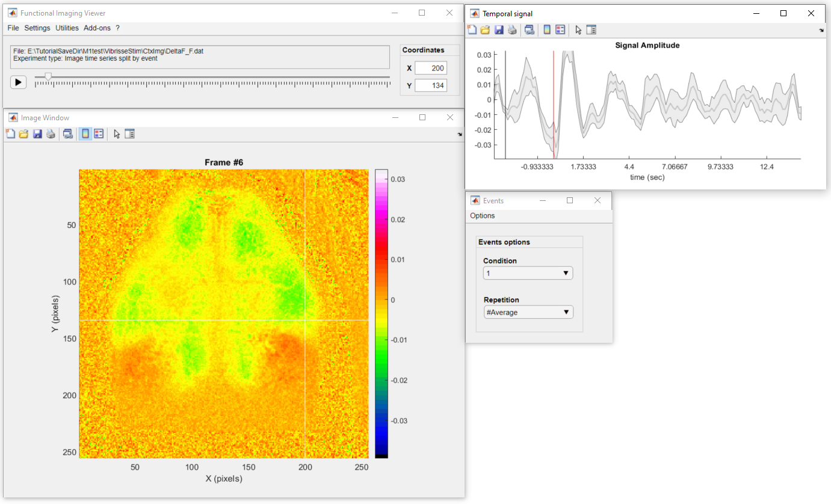Image resolution: width=831 pixels, height=504 pixels.
Task: Open Property Inspector in Temporal signal toolbar
Action: [591, 29]
